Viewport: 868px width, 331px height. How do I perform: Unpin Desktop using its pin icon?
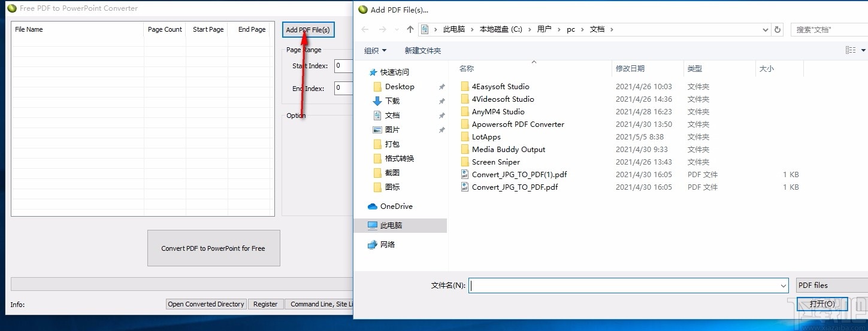click(x=441, y=87)
